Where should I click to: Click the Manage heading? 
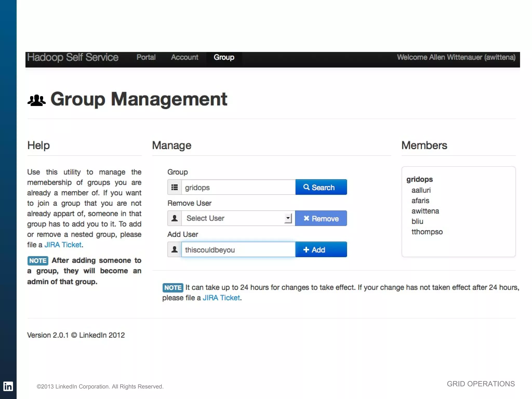[172, 145]
